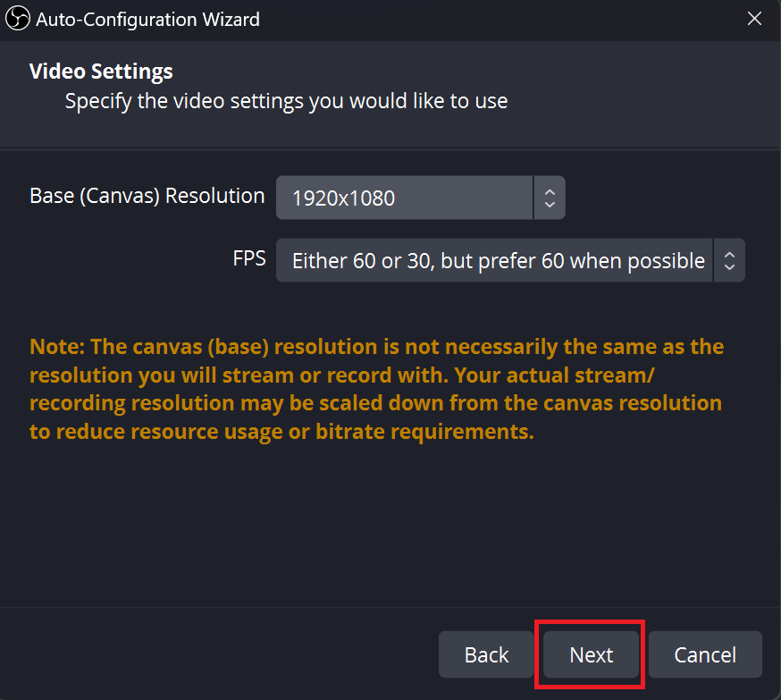This screenshot has height=700, width=781.
Task: Click the OBS logo in title bar
Action: click(x=18, y=19)
